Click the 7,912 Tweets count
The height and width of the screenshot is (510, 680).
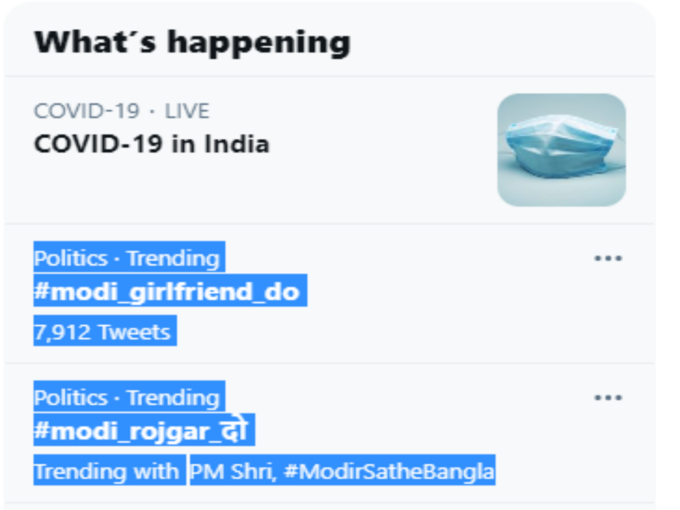coord(102,332)
